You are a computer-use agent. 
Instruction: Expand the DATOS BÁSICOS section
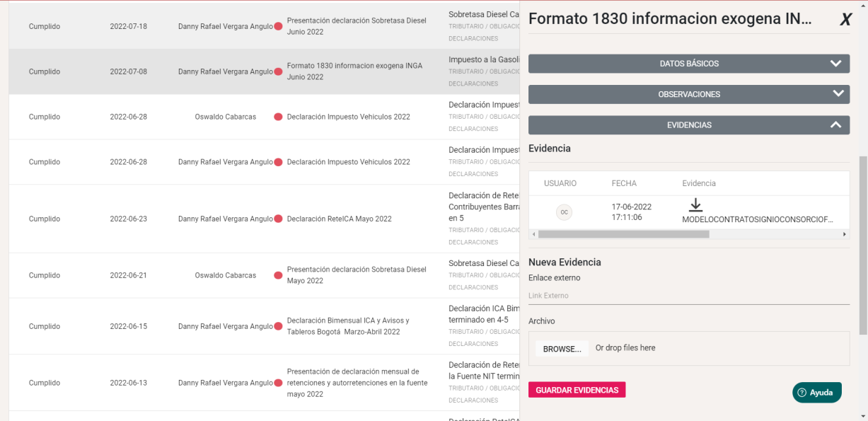coord(689,64)
